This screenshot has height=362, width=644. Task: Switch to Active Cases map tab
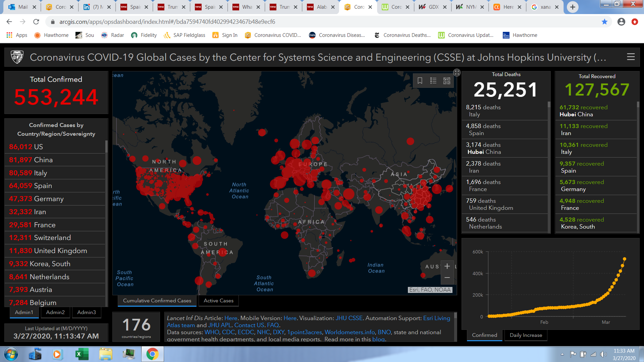coord(219,301)
